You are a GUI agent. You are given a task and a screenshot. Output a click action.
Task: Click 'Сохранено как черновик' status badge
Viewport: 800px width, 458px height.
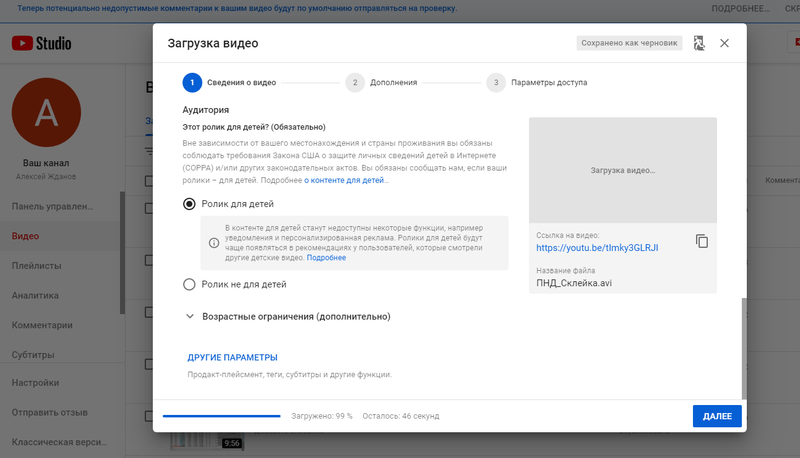pos(629,43)
